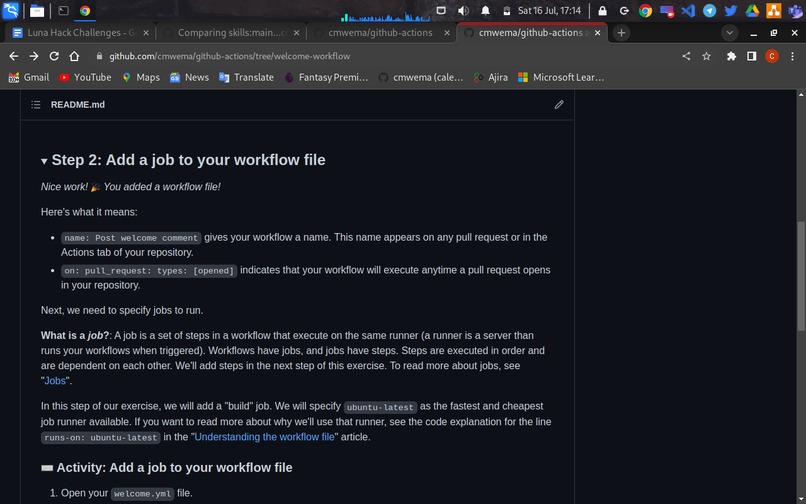
Task: Open the screen recorder launcher icon
Action: point(667,11)
